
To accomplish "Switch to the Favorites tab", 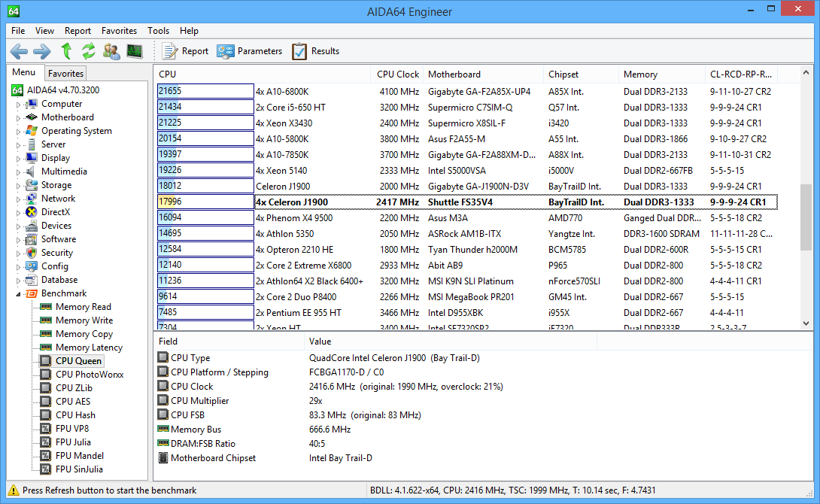I will 65,74.
